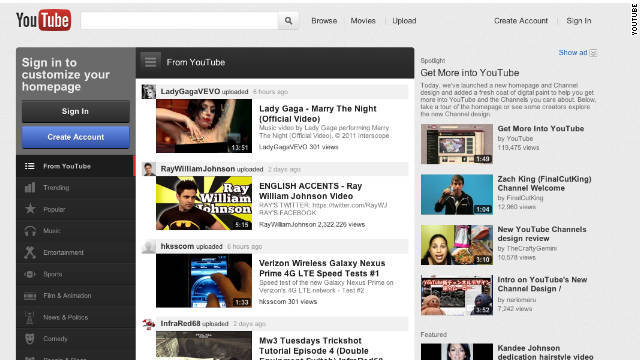Click the 'From YouTube' feed header text

pyautogui.click(x=196, y=62)
